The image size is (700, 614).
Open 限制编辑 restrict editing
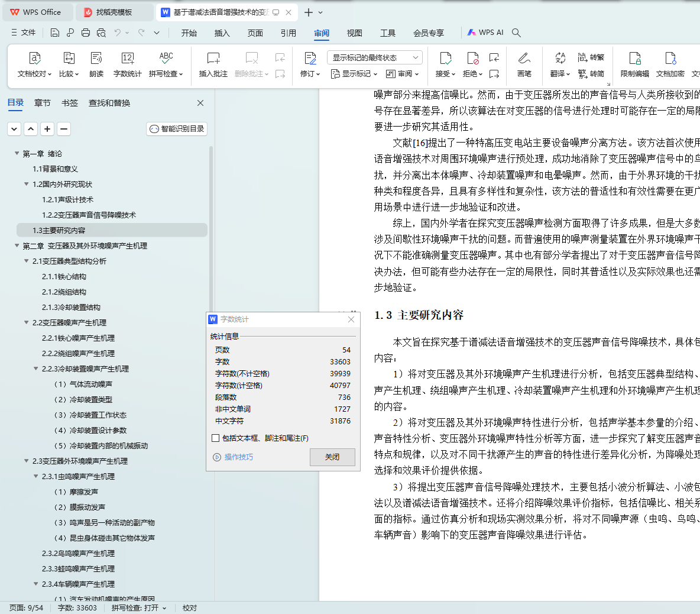(x=634, y=64)
